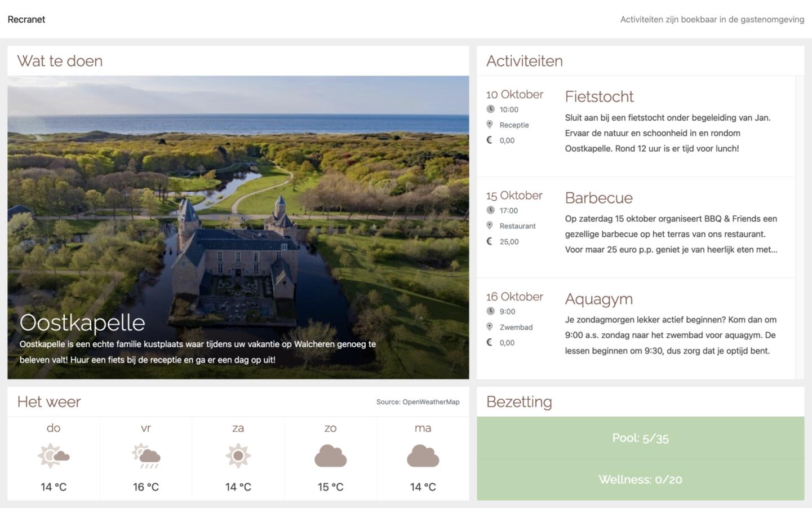Image resolution: width=812 pixels, height=508 pixels.
Task: Click the location pin icon next to Receptie
Action: (x=490, y=125)
